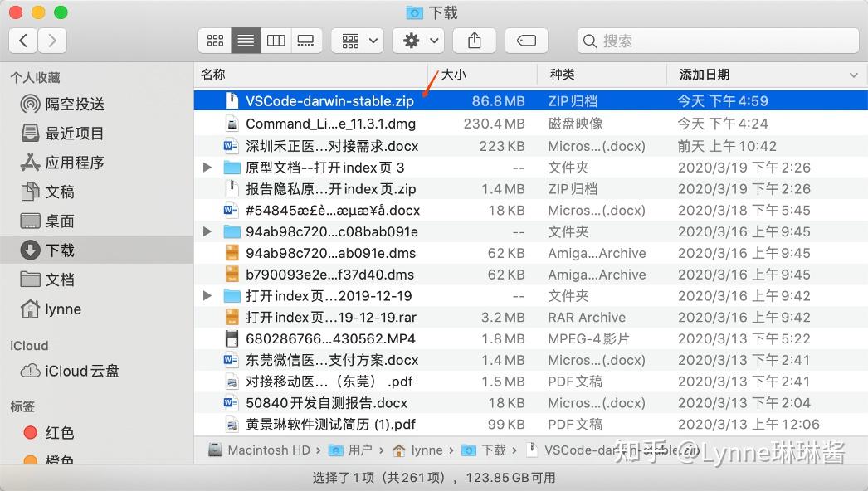868x491 pixels.
Task: Switch to column view mode
Action: (x=276, y=40)
